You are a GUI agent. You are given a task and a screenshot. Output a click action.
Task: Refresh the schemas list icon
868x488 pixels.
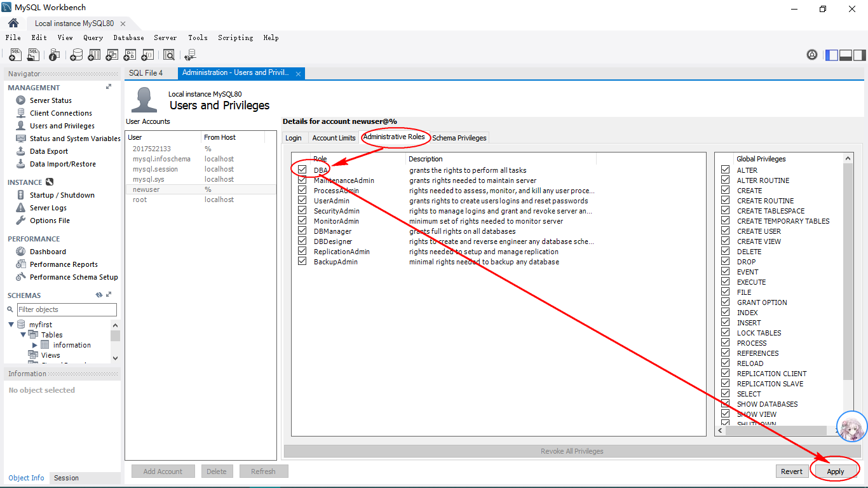point(98,295)
